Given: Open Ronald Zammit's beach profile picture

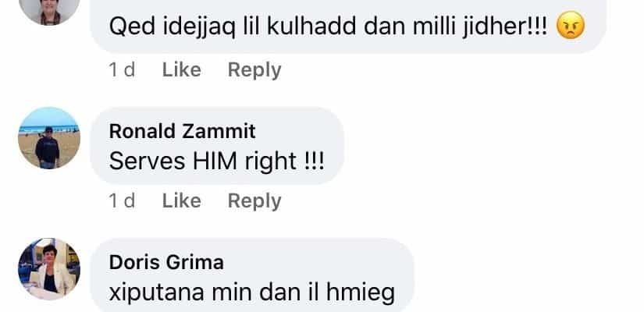Looking at the screenshot, I should 49,138.
